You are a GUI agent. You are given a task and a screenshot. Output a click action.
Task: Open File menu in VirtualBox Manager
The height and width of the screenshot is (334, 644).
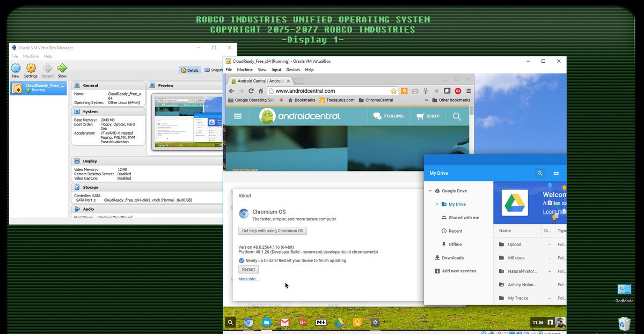(x=15, y=56)
